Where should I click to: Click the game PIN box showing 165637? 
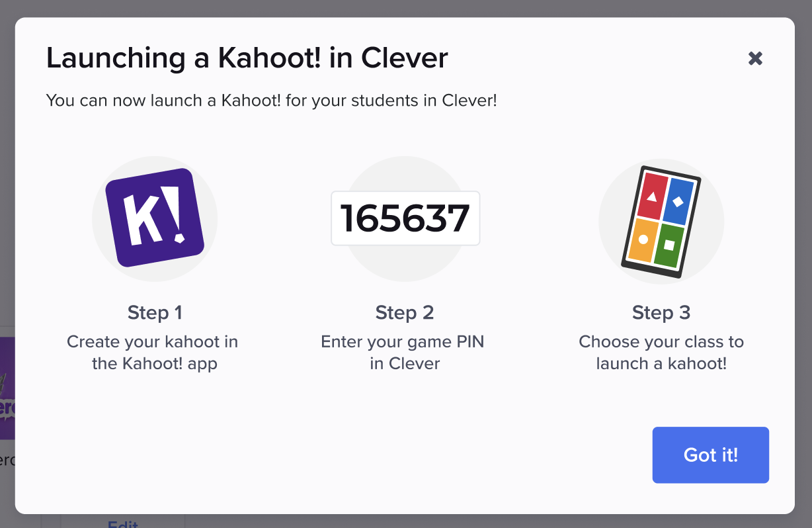pos(405,218)
